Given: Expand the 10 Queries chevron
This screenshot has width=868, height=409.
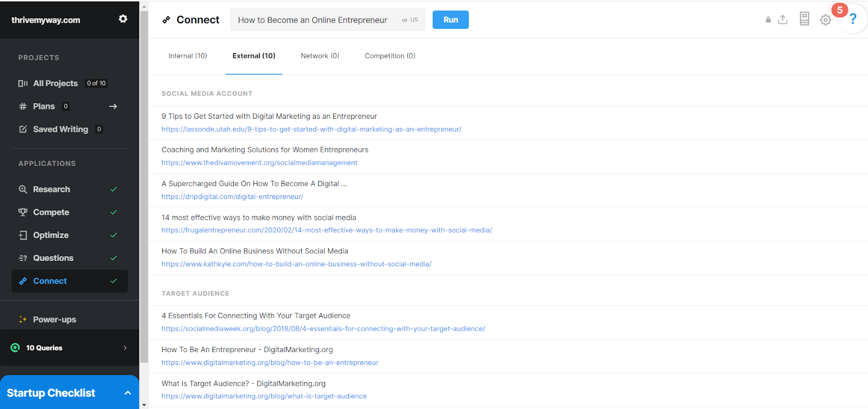Looking at the screenshot, I should pos(125,348).
